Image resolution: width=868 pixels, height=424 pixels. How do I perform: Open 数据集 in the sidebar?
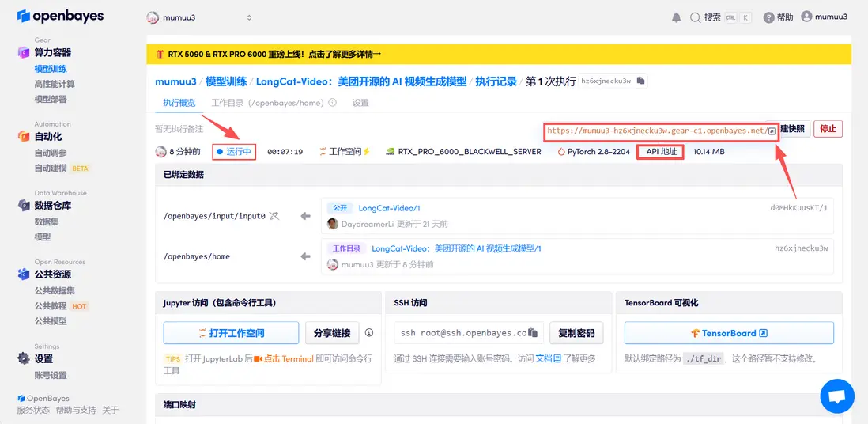point(47,221)
